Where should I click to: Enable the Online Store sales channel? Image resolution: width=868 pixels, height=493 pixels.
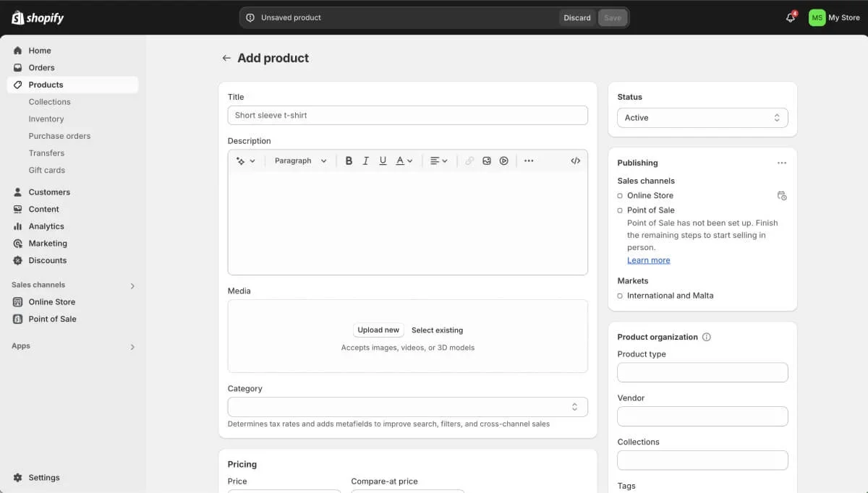click(x=620, y=195)
